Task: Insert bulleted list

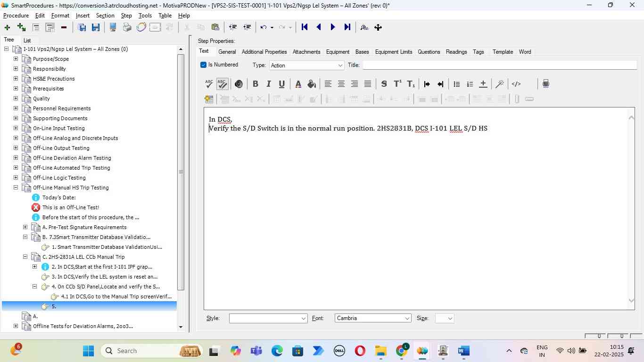Action: (456, 84)
